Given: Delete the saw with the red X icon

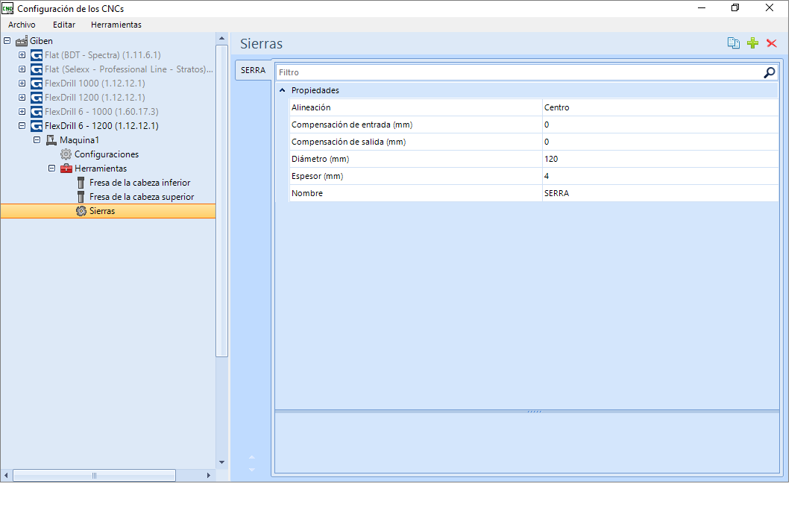Looking at the screenshot, I should point(772,43).
